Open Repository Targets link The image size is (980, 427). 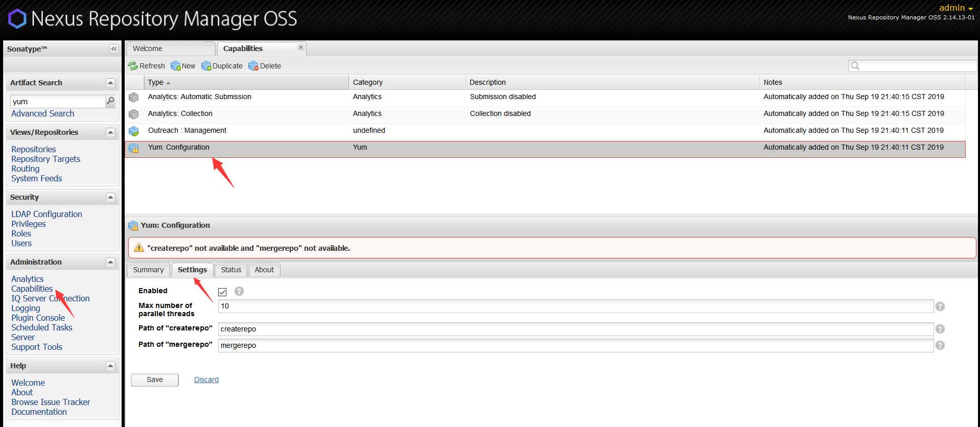(x=46, y=159)
